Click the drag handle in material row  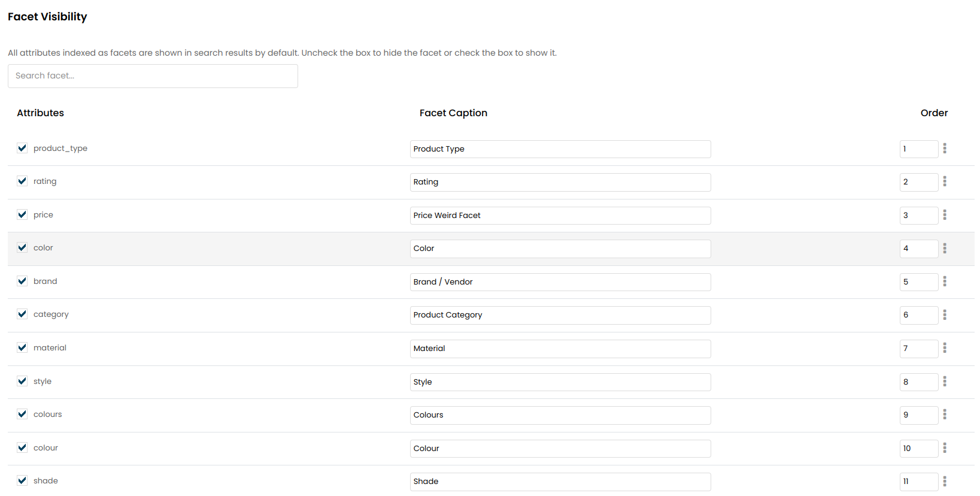945,348
